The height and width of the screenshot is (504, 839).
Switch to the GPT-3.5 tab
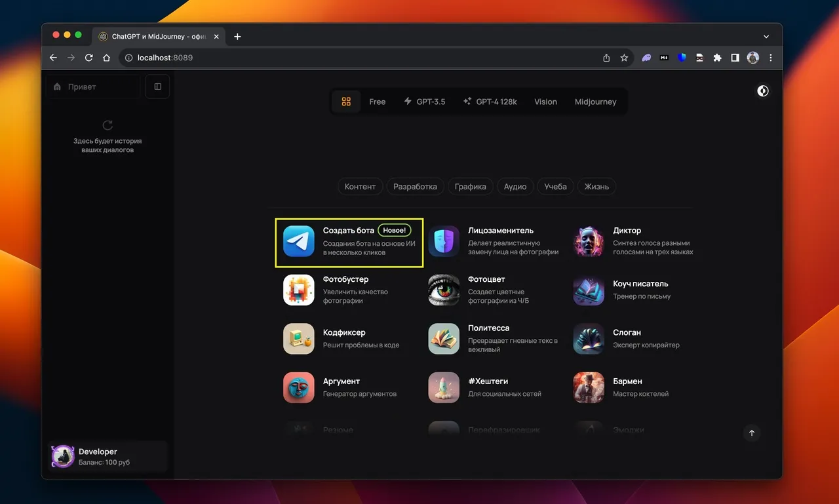point(424,102)
